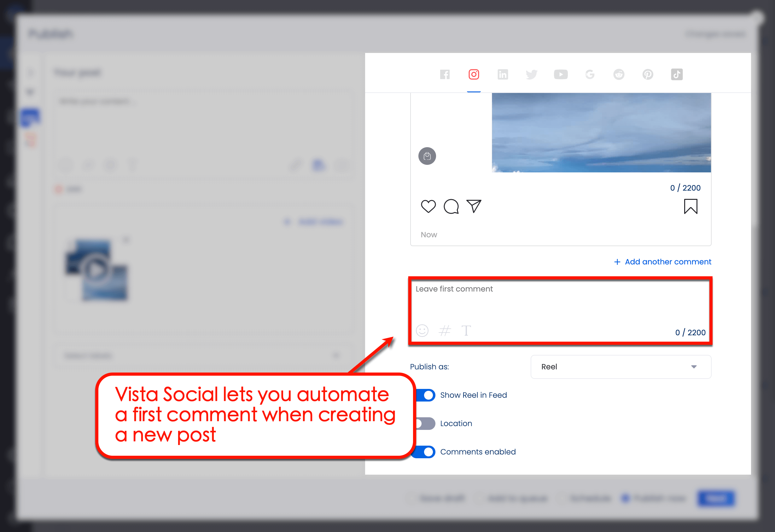This screenshot has width=775, height=532.
Task: Click the bookmark icon on the post preview
Action: [x=691, y=206]
